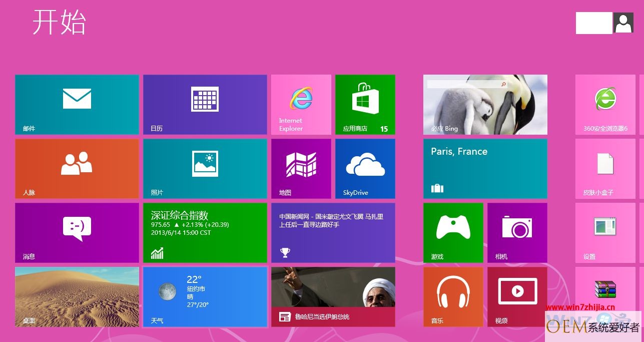Open the Calendar (日历) tile
Screen dimensions: 644x342
point(205,105)
